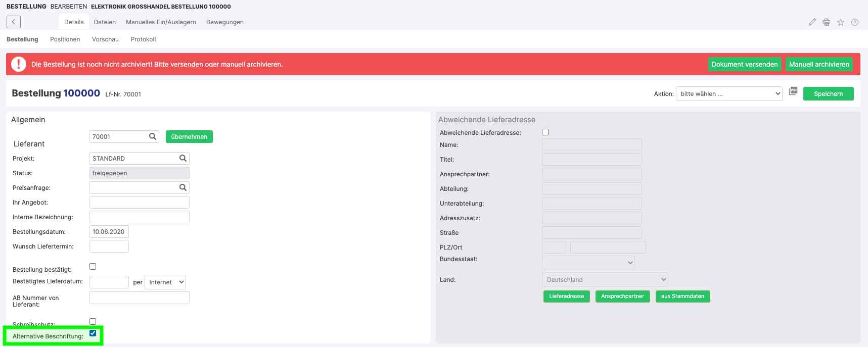Expand the 'per Internet' dropdown

pyautogui.click(x=165, y=282)
